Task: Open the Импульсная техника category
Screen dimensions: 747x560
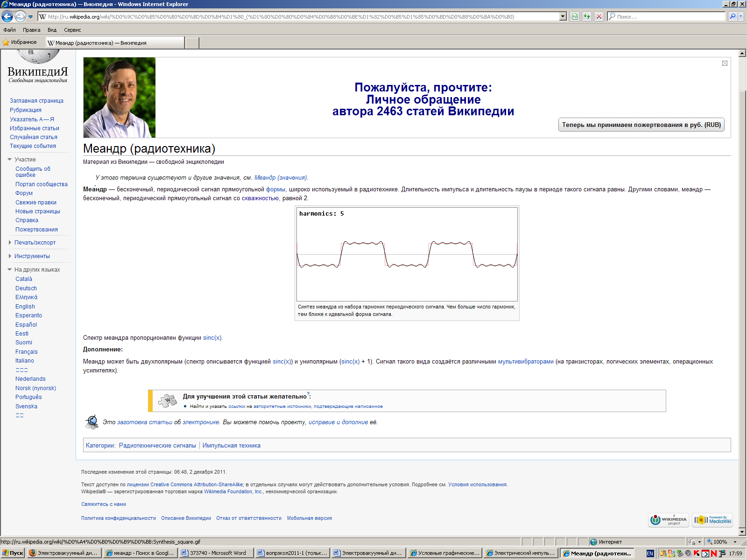Action: 232,446
